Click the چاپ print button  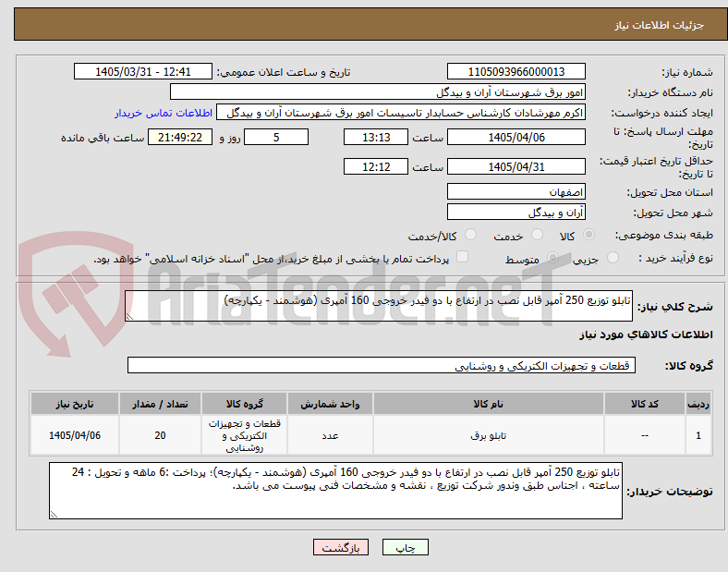tap(405, 547)
